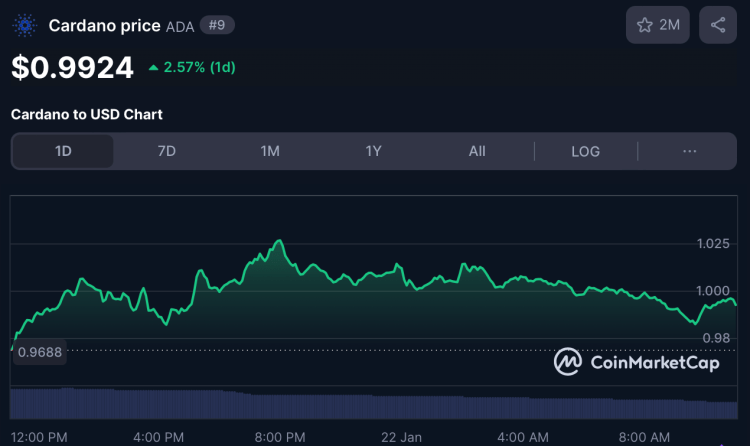Click the 4:00 PM time axis label
Image resolution: width=750 pixels, height=446 pixels.
pos(158,437)
